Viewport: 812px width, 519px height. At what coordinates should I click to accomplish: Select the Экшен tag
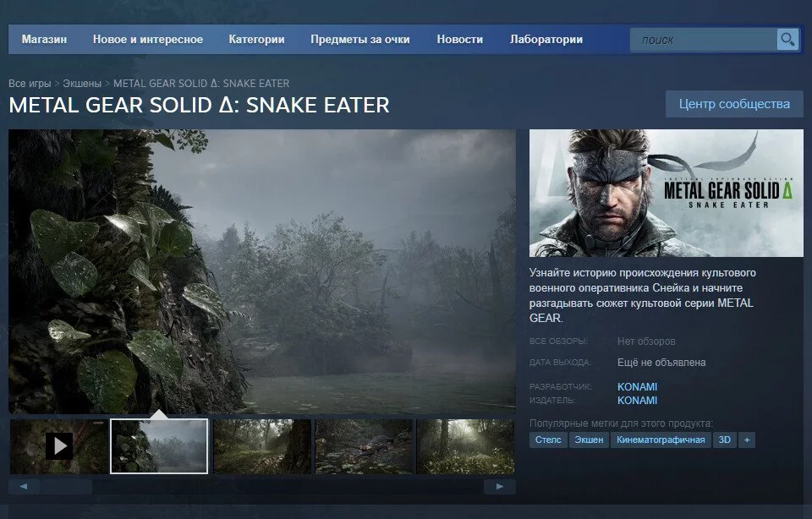(589, 440)
